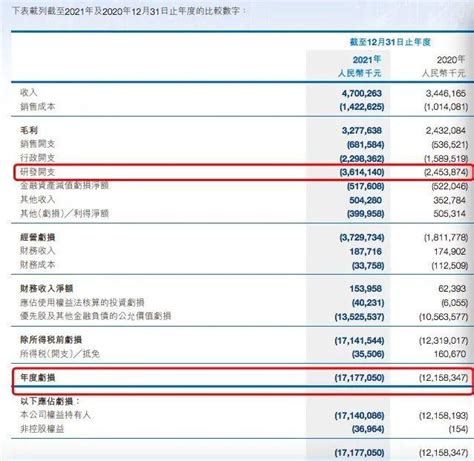
Task: Select the 收入 row label
Action: click(29, 93)
